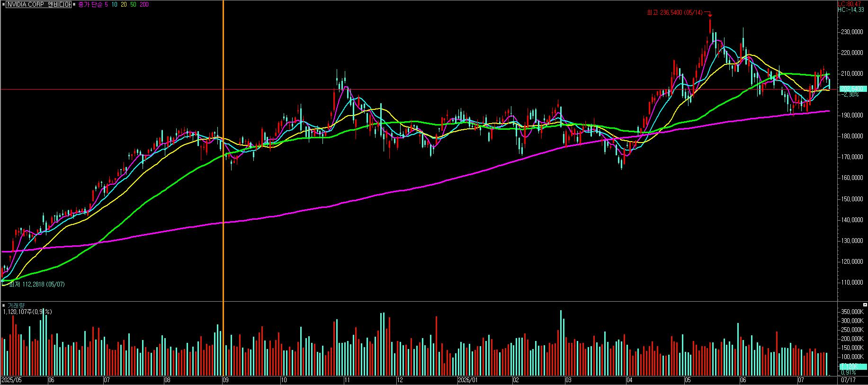Select the cyan 10-period average label

pyautogui.click(x=114, y=4)
